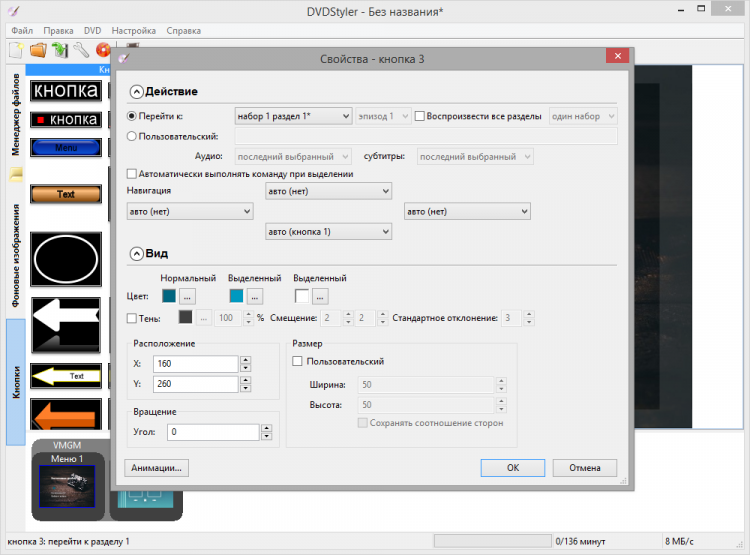Click the yellow folder sidebar icon
The height and width of the screenshot is (555, 750).
[x=16, y=174]
